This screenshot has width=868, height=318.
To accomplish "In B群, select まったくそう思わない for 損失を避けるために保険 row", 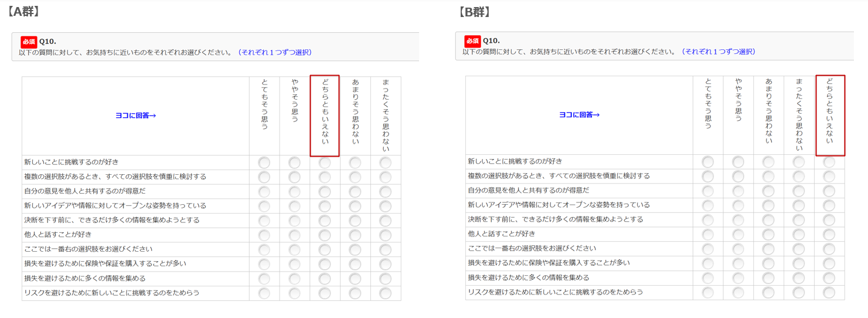I will [799, 263].
